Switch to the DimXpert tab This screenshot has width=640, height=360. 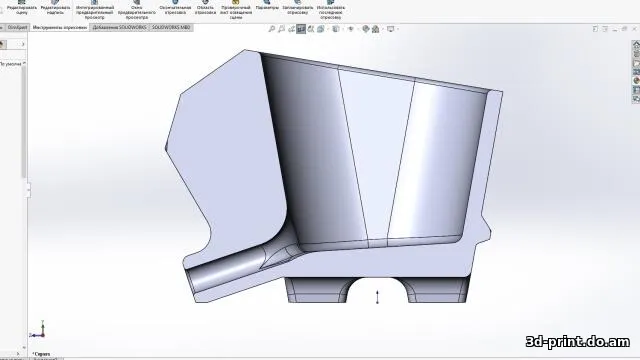(x=17, y=27)
